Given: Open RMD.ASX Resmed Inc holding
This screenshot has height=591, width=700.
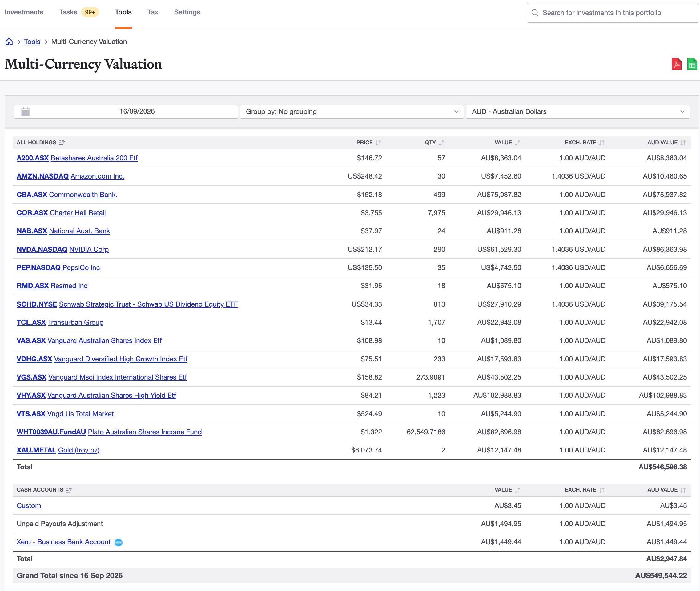Looking at the screenshot, I should pos(52,286).
